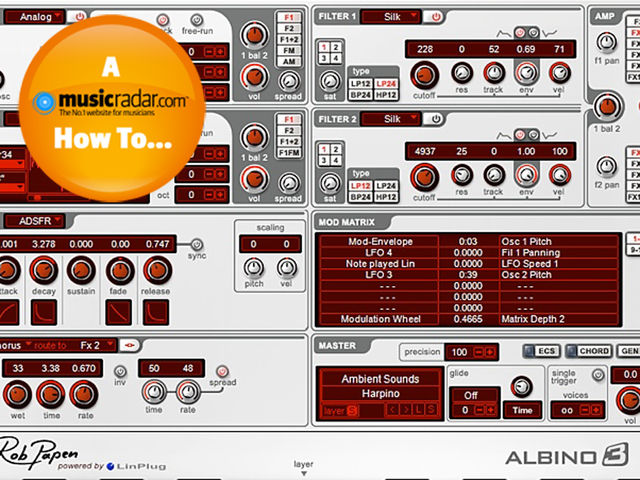This screenshot has width=640, height=480.
Task: Click the AMP 1 bal 2 knob
Action: (608, 107)
